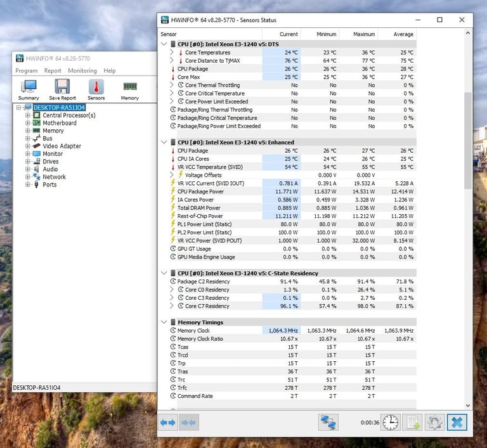Image resolution: width=487 pixels, height=448 pixels.
Task: Click the Video Adapter card icon
Action: (37, 146)
